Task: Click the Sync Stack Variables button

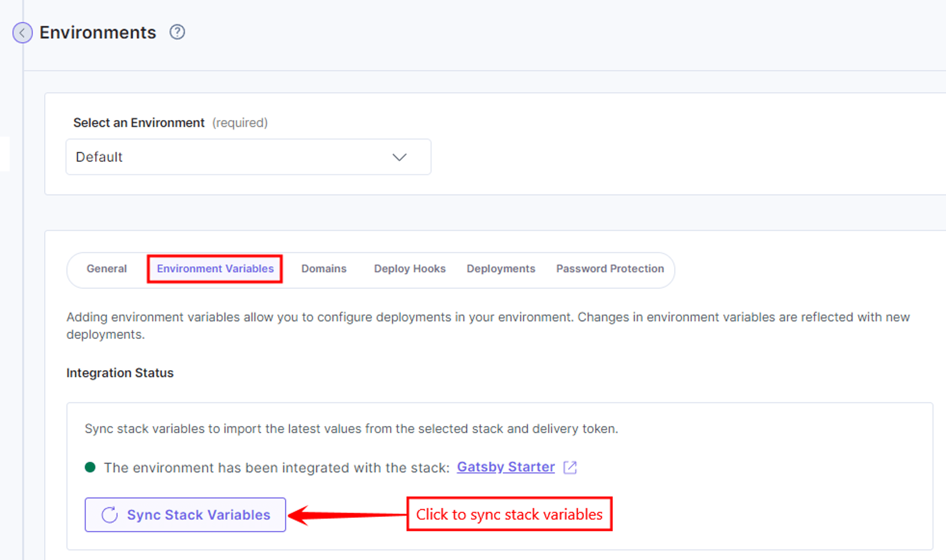Action: click(x=185, y=515)
